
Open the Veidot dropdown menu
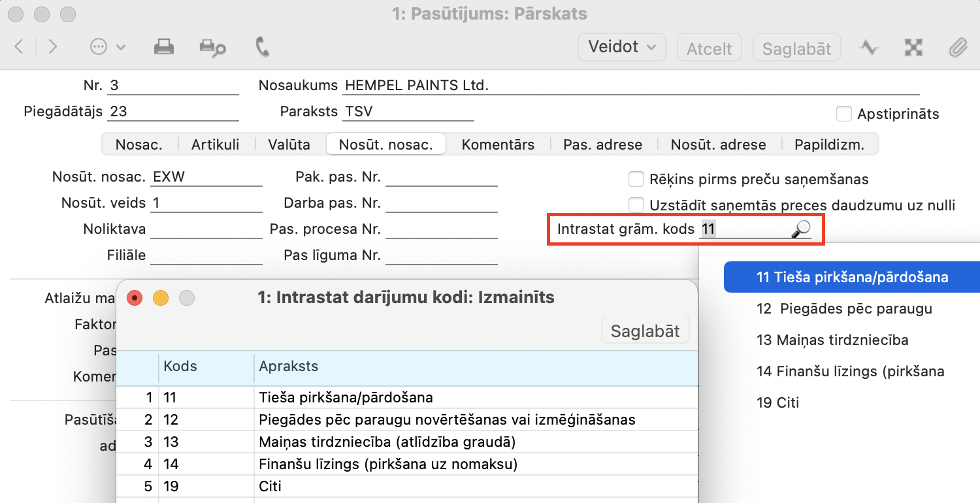[621, 47]
